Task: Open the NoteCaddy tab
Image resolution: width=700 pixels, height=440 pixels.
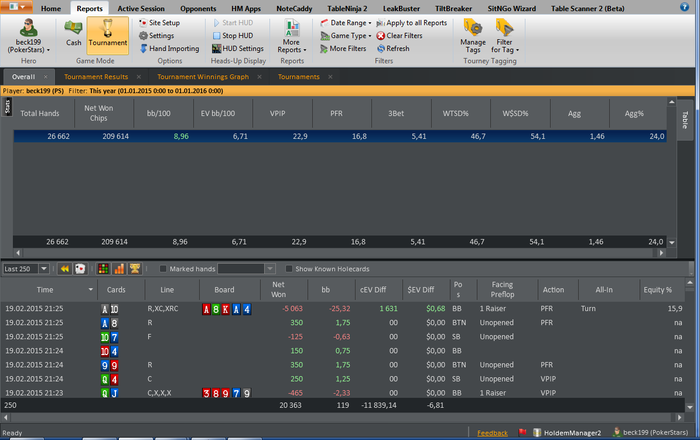Action: coord(294,8)
